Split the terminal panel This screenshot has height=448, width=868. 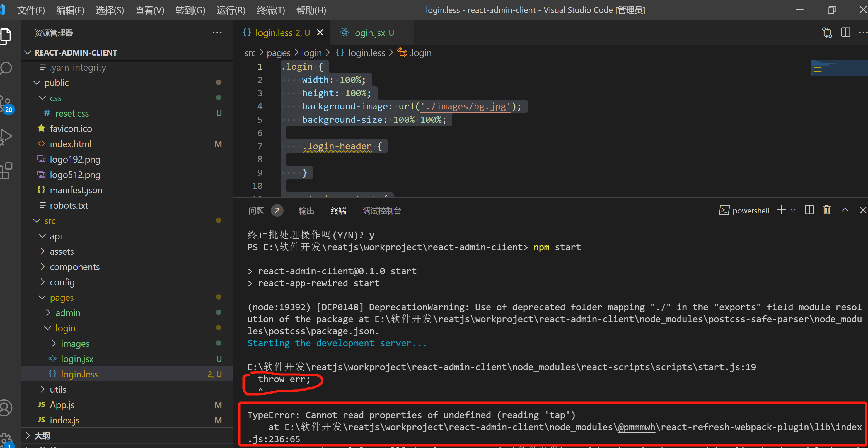click(809, 210)
